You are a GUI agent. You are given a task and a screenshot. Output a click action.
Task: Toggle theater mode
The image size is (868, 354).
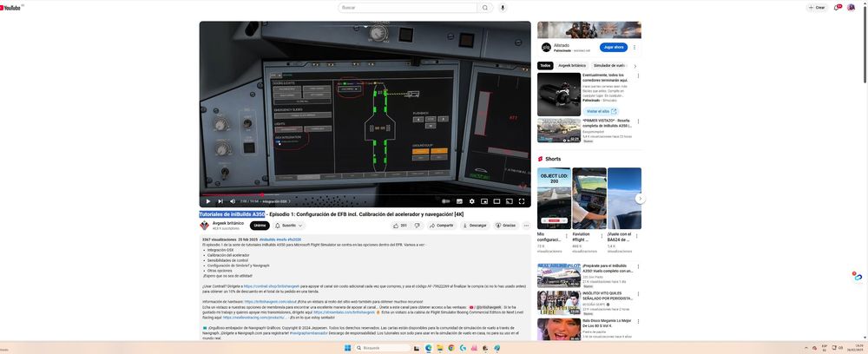pos(496,201)
